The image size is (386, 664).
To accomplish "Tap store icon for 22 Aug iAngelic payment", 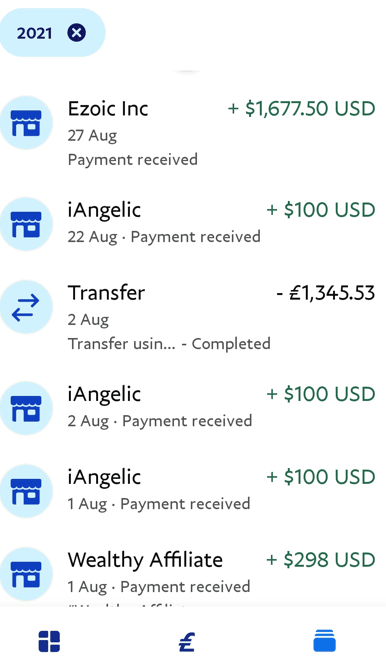I will [x=26, y=224].
